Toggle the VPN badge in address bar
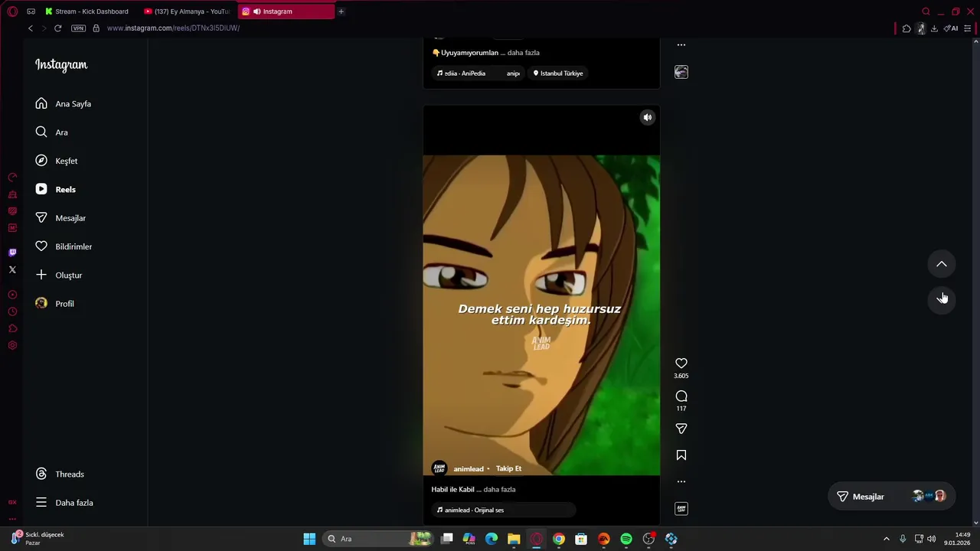This screenshot has width=980, height=551. tap(78, 28)
